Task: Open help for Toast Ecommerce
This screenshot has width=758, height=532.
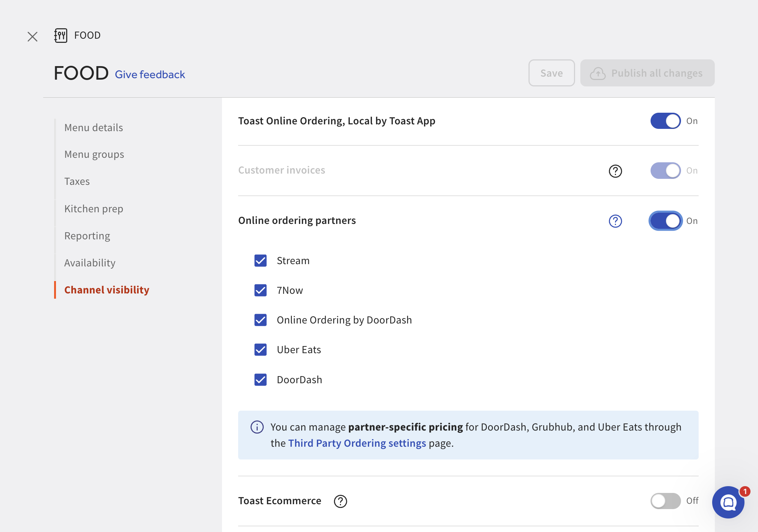Action: [340, 501]
